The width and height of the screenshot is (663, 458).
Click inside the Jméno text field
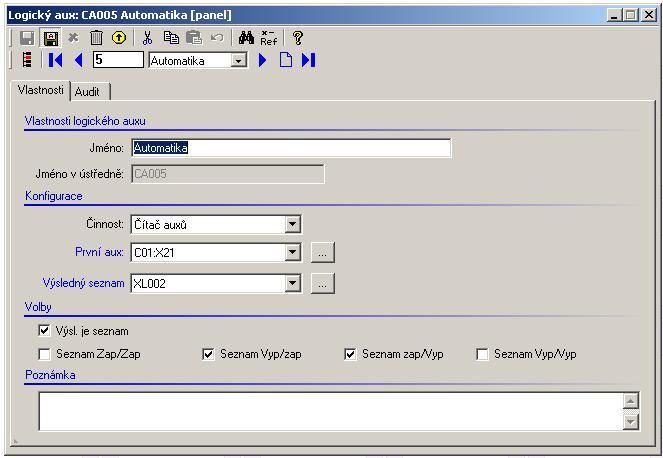290,148
